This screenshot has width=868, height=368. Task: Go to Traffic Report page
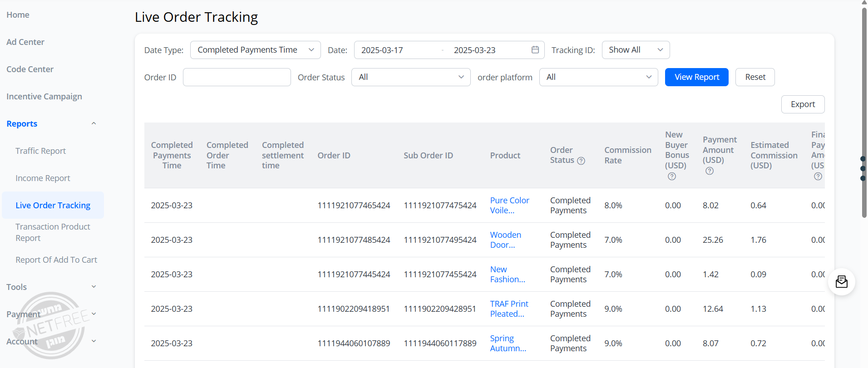click(x=40, y=151)
